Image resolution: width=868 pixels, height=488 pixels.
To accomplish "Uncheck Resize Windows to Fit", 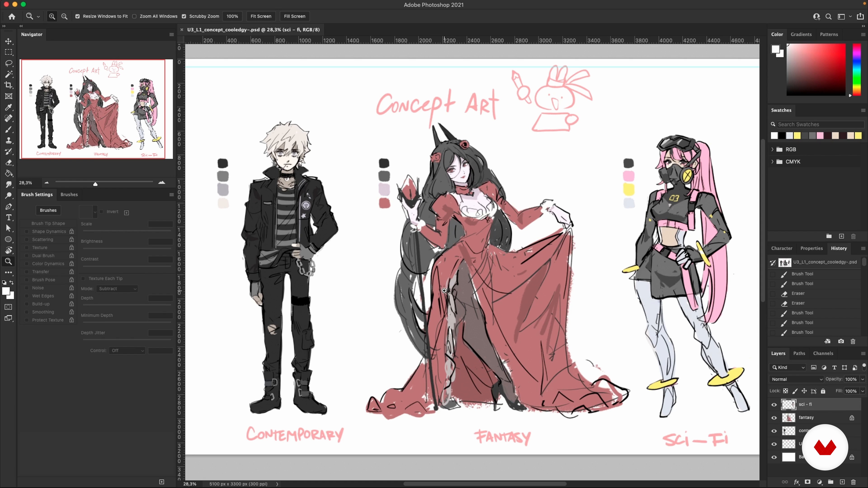I will [78, 16].
